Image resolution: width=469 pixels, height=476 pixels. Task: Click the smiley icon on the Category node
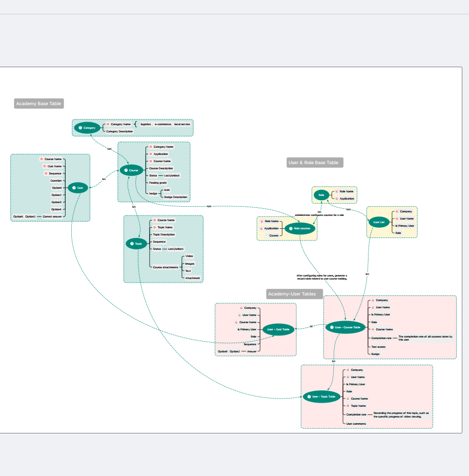click(x=80, y=128)
